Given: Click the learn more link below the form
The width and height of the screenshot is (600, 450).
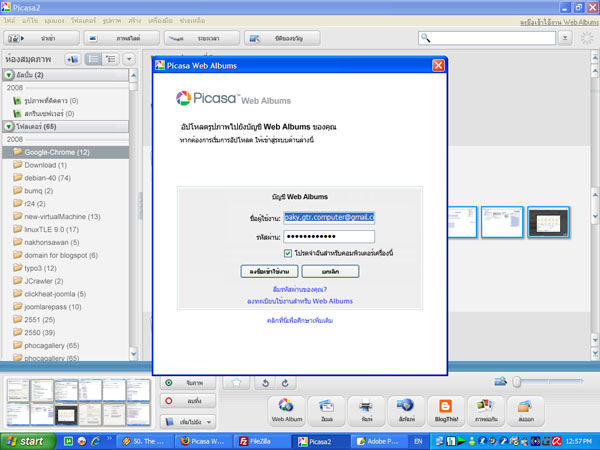Looking at the screenshot, I should tap(300, 320).
